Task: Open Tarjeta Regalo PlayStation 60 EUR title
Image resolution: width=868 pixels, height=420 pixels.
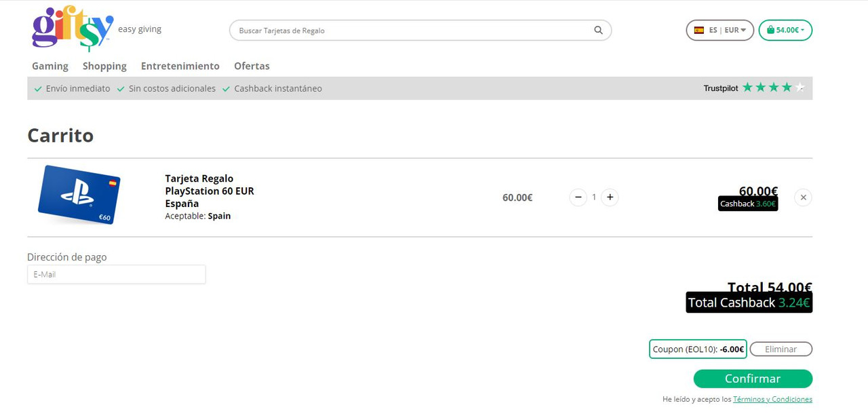Action: click(210, 191)
